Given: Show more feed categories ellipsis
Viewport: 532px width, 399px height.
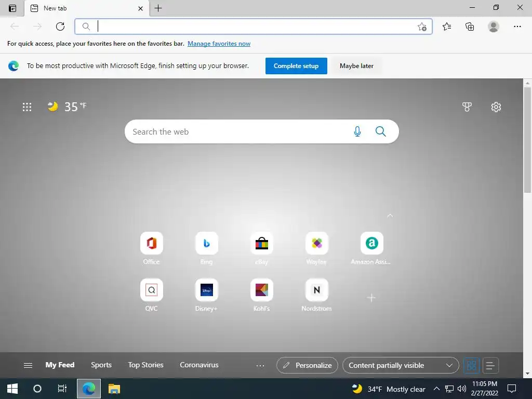Looking at the screenshot, I should pyautogui.click(x=260, y=365).
